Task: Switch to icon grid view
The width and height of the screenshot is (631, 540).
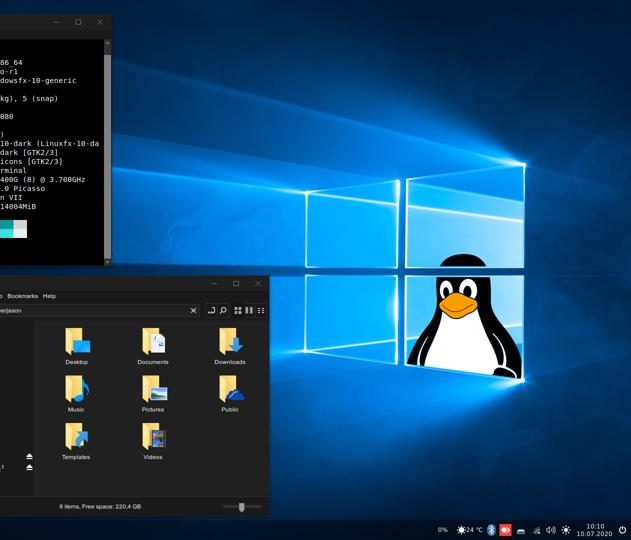Action: click(x=238, y=311)
